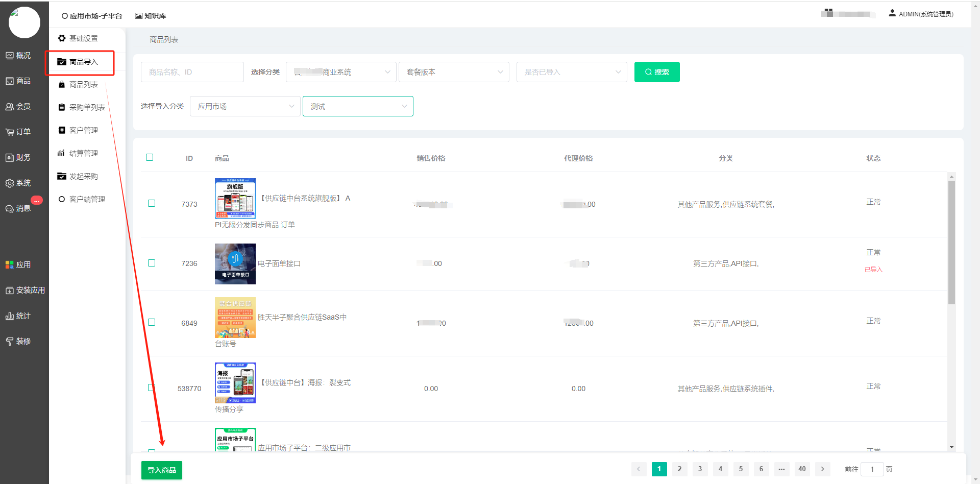Select the checkbox for product 7236
The image size is (980, 484).
pos(152,263)
